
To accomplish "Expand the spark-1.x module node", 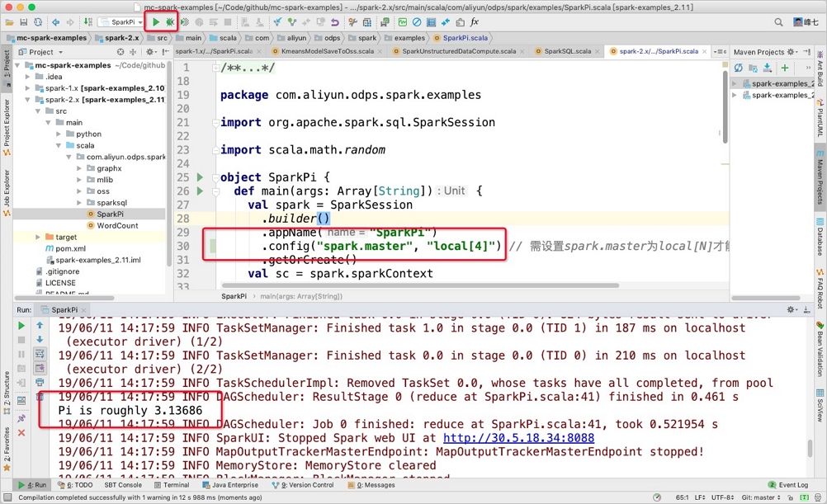I will pyautogui.click(x=27, y=88).
